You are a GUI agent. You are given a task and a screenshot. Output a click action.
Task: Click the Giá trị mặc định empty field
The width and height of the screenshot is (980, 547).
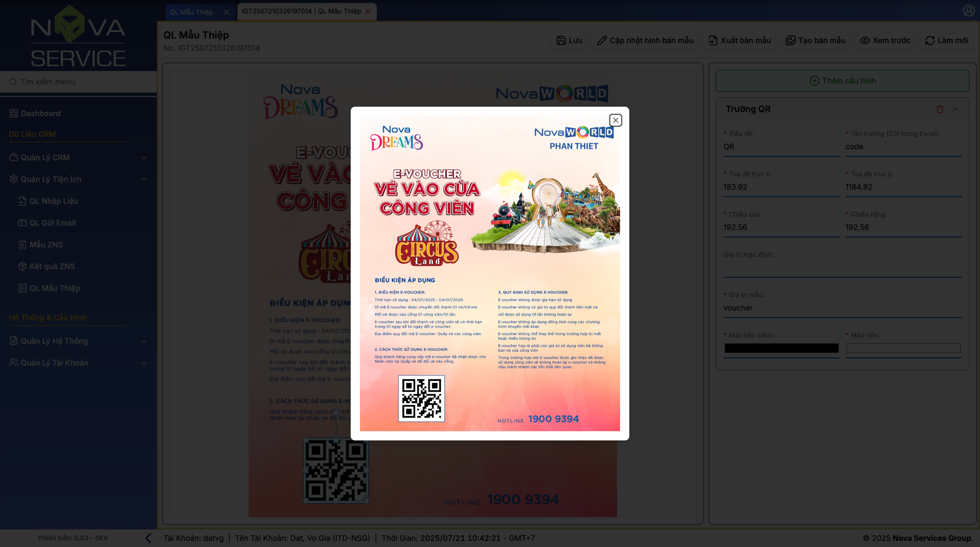click(842, 269)
